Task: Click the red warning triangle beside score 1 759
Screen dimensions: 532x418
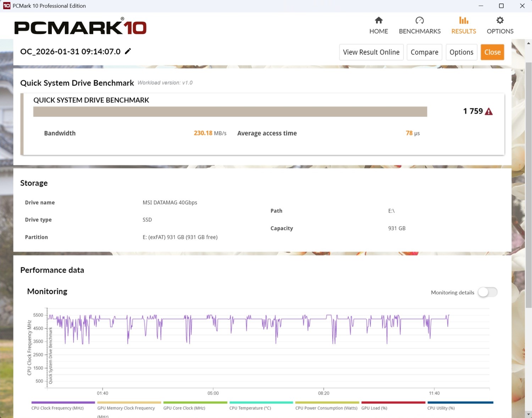Action: click(489, 111)
